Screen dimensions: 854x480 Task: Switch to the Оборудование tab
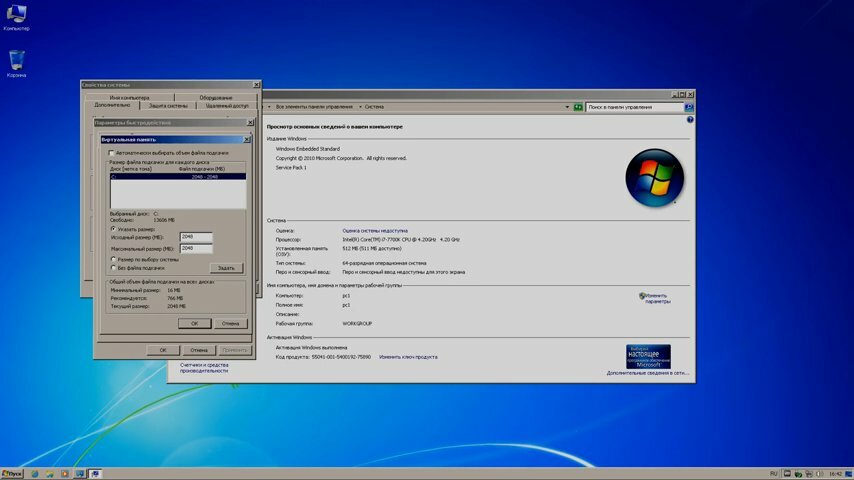(216, 97)
